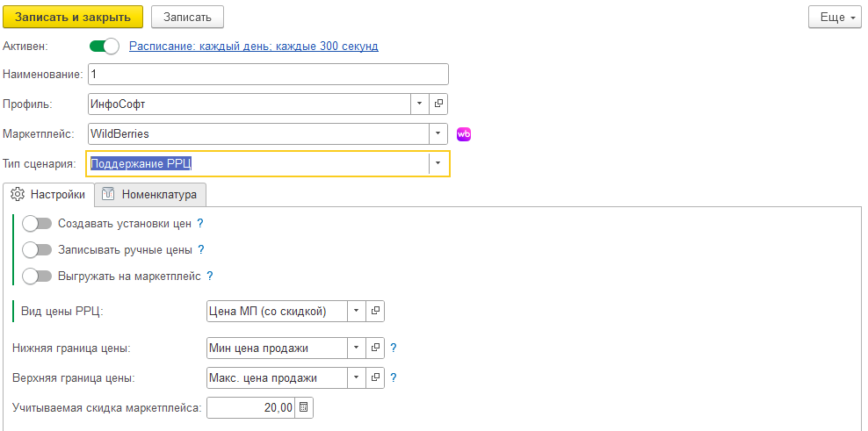Open the Верхняя граница цены open-form icon
The width and height of the screenshot is (868, 431).
(375, 377)
